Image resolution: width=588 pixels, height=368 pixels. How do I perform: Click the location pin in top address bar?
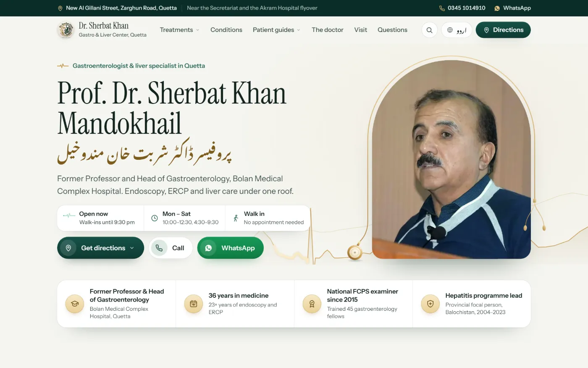click(60, 8)
